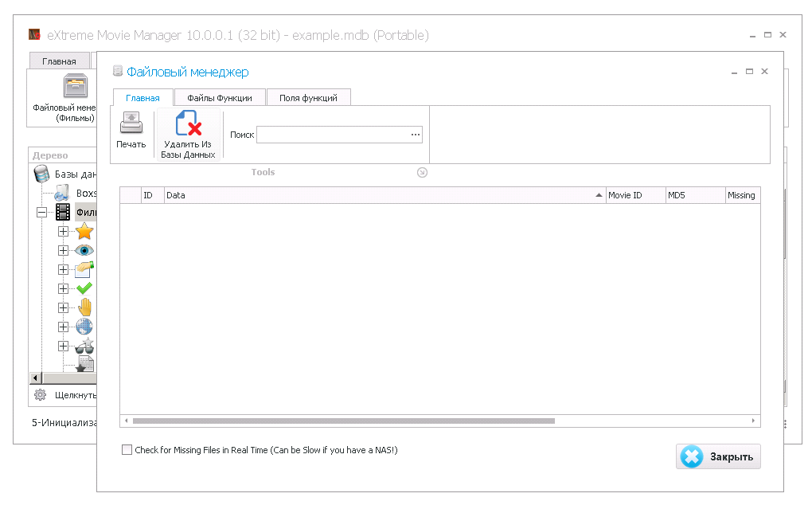The height and width of the screenshot is (505, 812).
Task: Click the globe icon in the tree
Action: coord(84,327)
